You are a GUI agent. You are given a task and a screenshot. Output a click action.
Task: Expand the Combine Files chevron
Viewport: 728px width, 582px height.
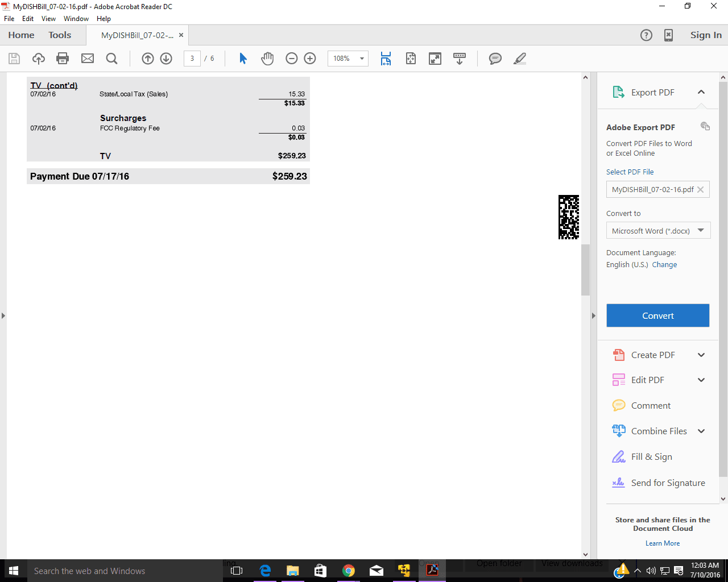pos(701,431)
